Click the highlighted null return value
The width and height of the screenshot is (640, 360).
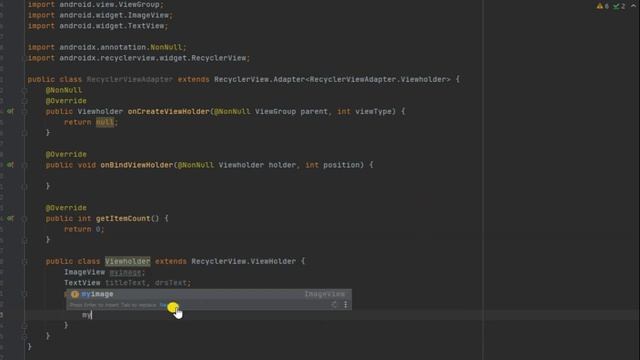tap(105, 122)
